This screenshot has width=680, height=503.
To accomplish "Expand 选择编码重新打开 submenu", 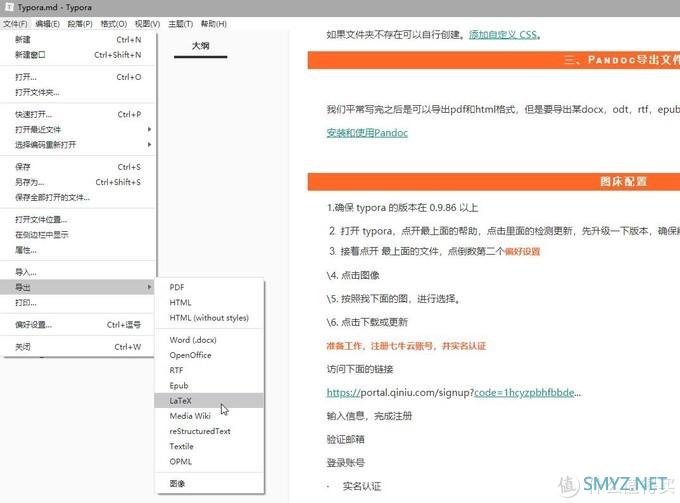I will [x=78, y=145].
